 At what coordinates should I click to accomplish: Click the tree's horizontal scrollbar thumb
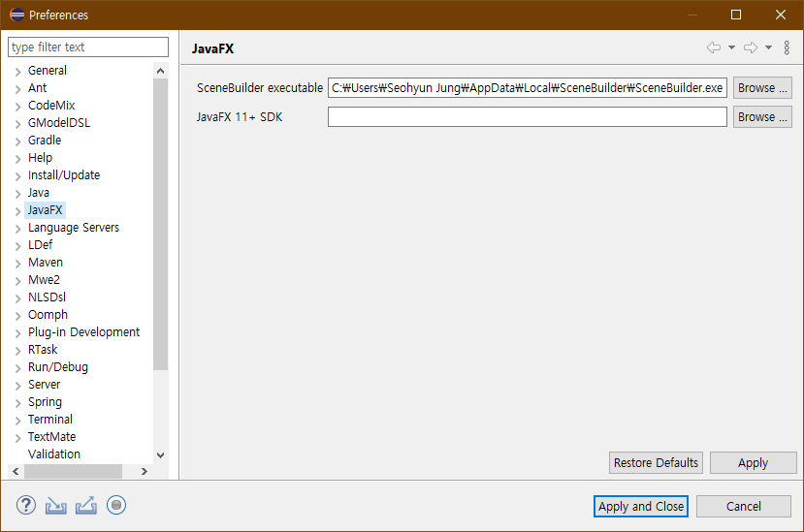tap(74, 472)
